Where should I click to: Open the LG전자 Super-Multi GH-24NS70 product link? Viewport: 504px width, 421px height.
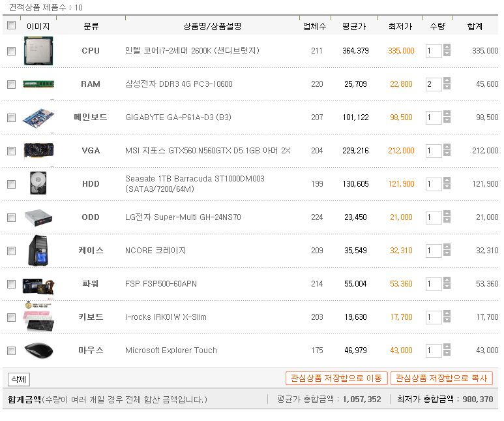click(x=183, y=217)
